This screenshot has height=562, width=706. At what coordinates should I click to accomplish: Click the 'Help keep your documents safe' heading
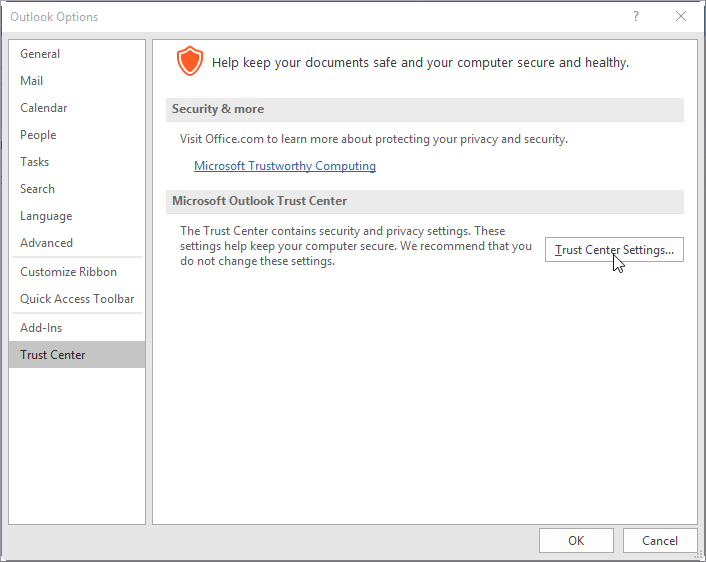coord(420,62)
